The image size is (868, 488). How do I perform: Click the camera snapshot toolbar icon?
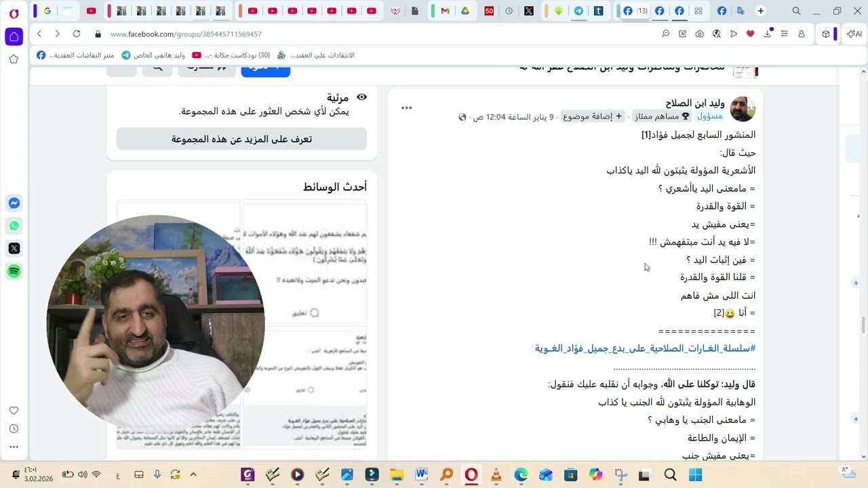tap(699, 34)
